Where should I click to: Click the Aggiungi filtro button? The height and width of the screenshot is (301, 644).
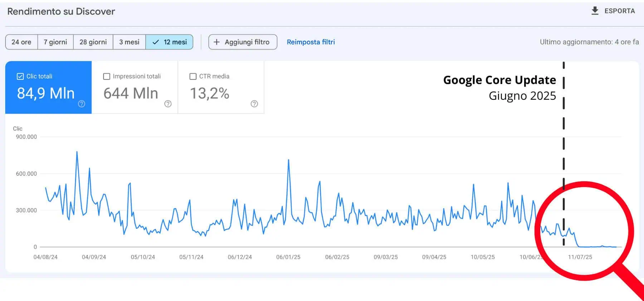click(x=243, y=42)
